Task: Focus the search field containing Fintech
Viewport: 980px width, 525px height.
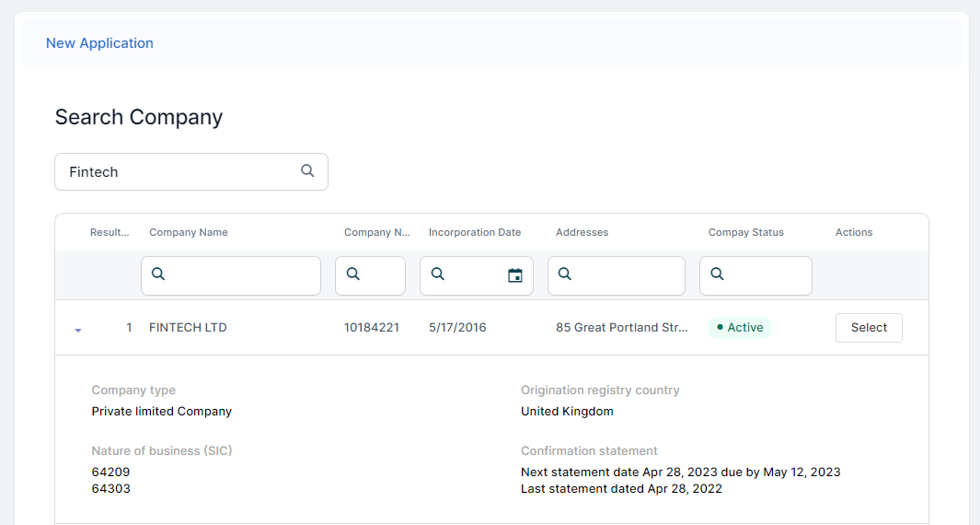Action: click(179, 172)
